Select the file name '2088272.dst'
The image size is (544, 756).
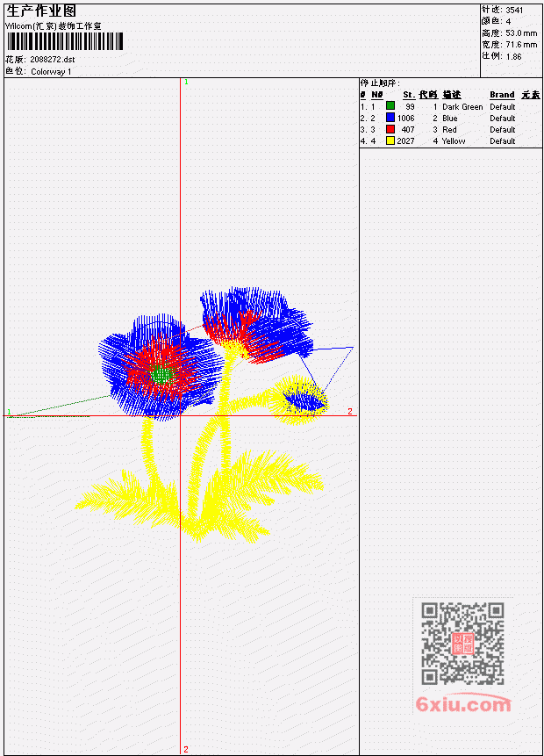[x=53, y=60]
